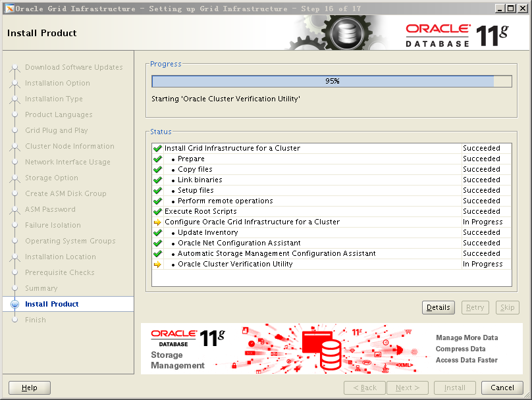Maximize the installer window
This screenshot has height=400, width=532.
511,9
